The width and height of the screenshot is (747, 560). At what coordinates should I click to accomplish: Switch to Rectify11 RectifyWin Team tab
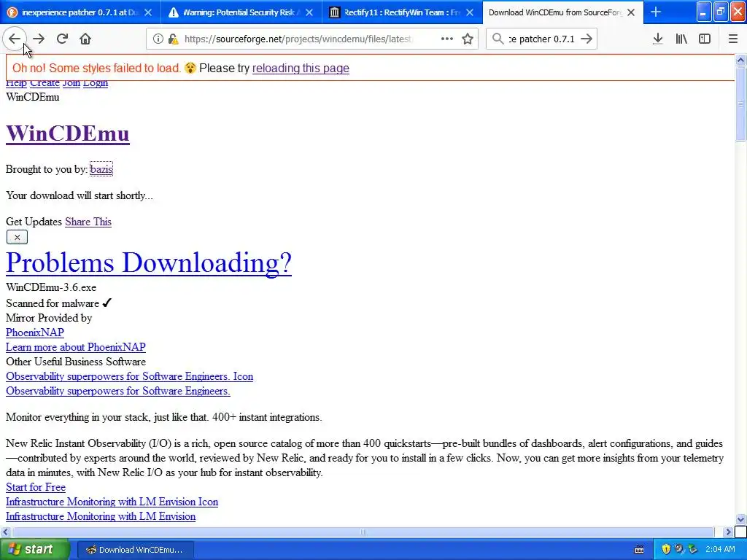[402, 12]
